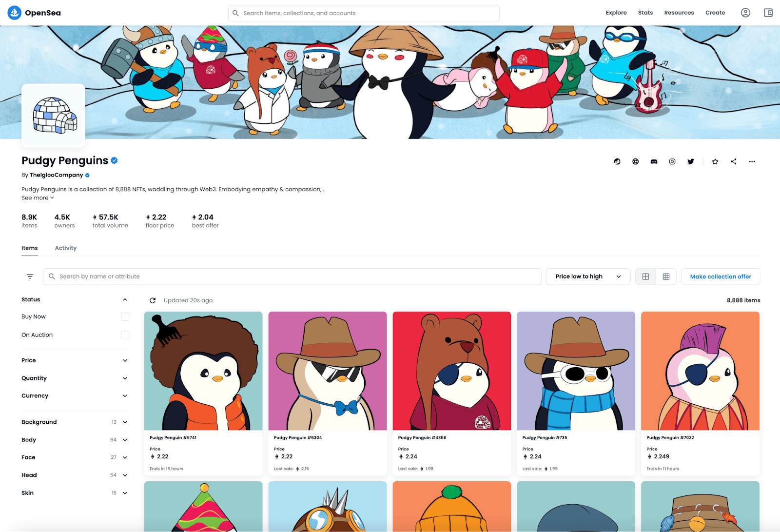This screenshot has height=532, width=780.
Task: Focus the global search items field
Action: (x=364, y=13)
